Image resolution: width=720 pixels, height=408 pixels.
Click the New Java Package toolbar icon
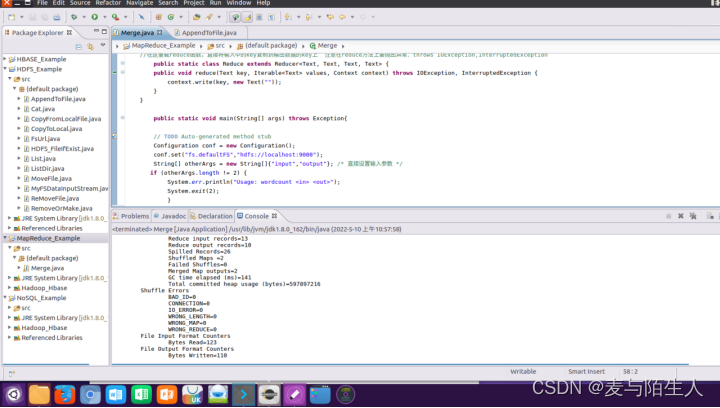tap(158, 17)
